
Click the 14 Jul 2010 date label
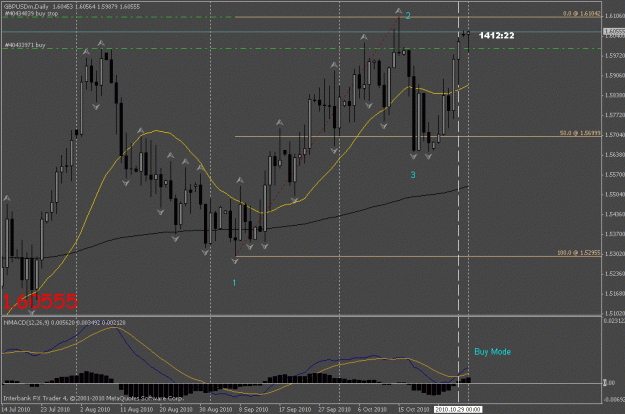click(x=16, y=409)
